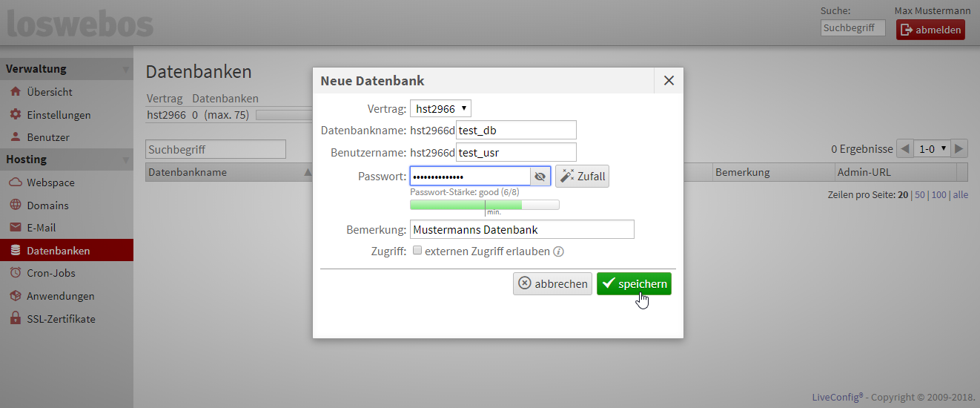Click the Übersicht home icon
The height and width of the screenshot is (408, 980).
(15, 92)
